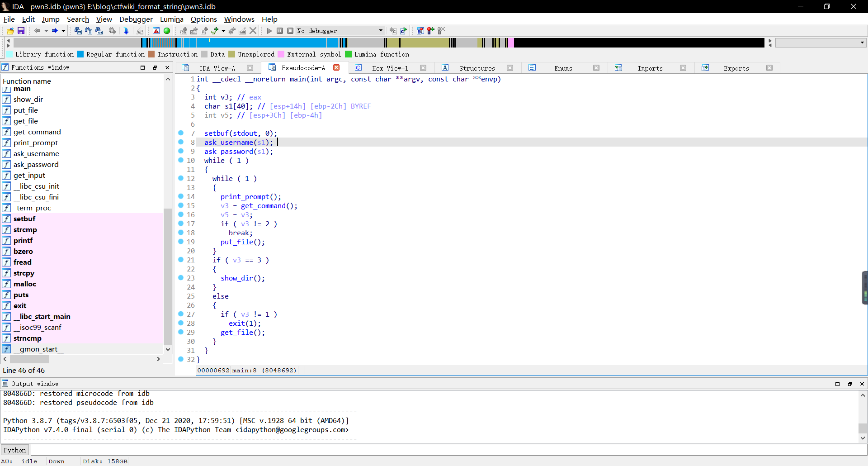
Task: Click the open file folder icon
Action: [x=10, y=31]
